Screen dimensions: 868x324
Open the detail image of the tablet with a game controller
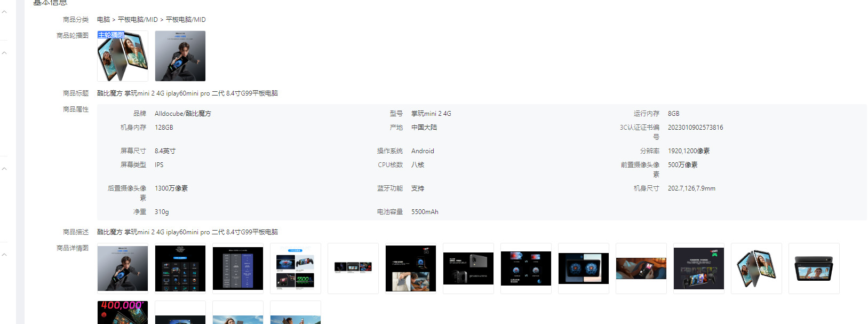(699, 268)
